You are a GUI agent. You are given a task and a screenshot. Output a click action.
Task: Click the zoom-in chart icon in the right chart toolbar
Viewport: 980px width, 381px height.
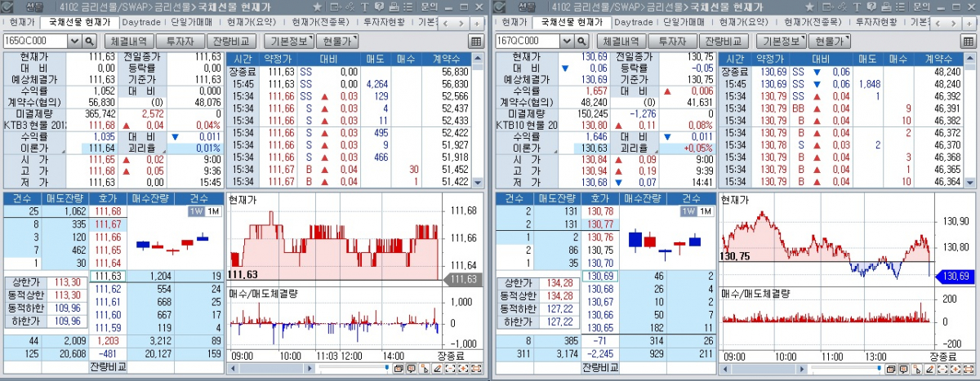pyautogui.click(x=955, y=369)
